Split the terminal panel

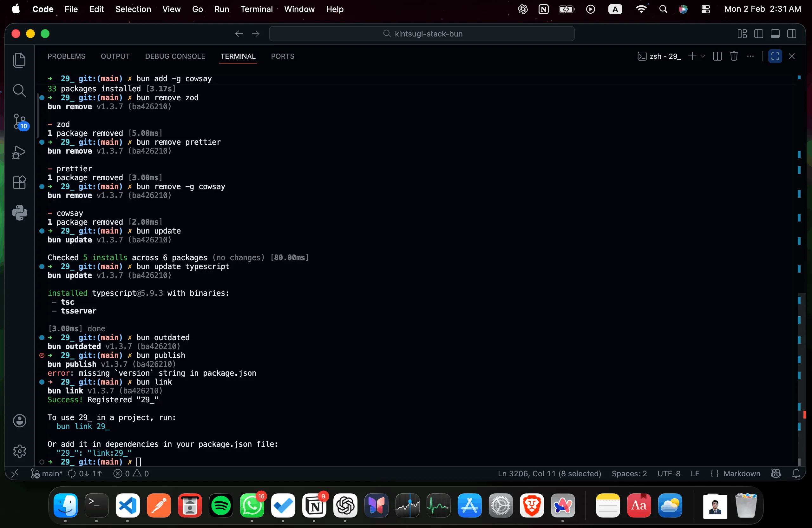tap(717, 56)
